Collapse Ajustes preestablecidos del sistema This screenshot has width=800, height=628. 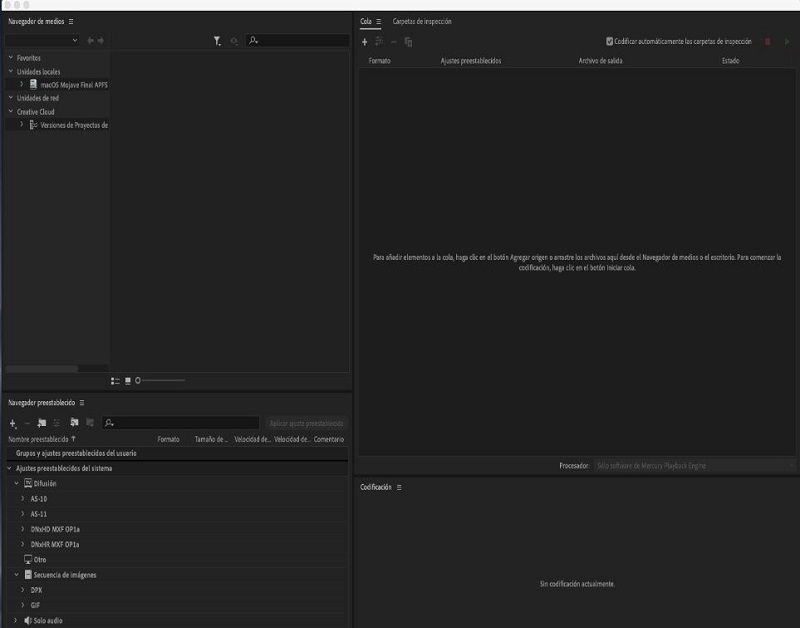10,468
